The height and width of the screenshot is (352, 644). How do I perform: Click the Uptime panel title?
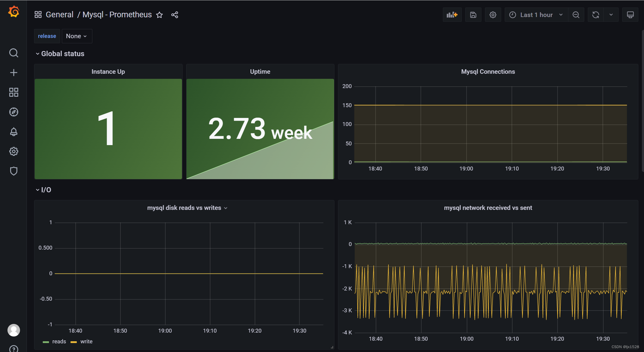(x=260, y=72)
